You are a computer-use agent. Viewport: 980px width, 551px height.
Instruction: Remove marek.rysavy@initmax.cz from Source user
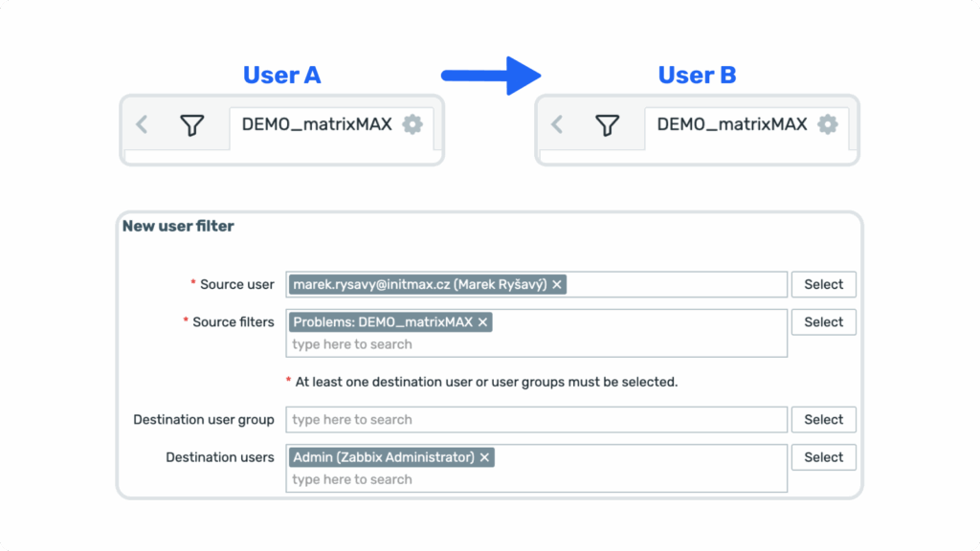pyautogui.click(x=557, y=284)
